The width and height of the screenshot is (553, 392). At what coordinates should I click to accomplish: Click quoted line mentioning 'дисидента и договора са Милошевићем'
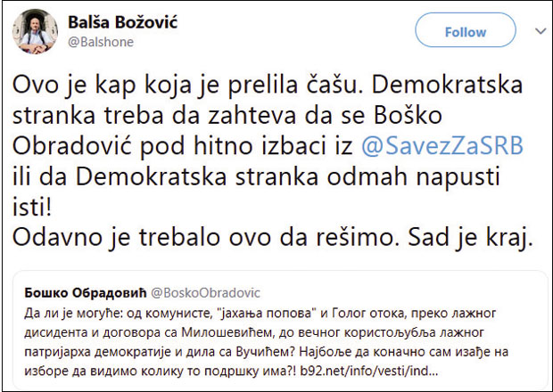point(268,331)
